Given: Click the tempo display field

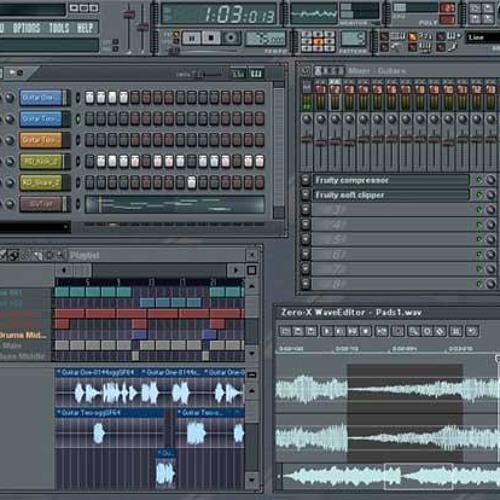Looking at the screenshot, I should tap(266, 39).
